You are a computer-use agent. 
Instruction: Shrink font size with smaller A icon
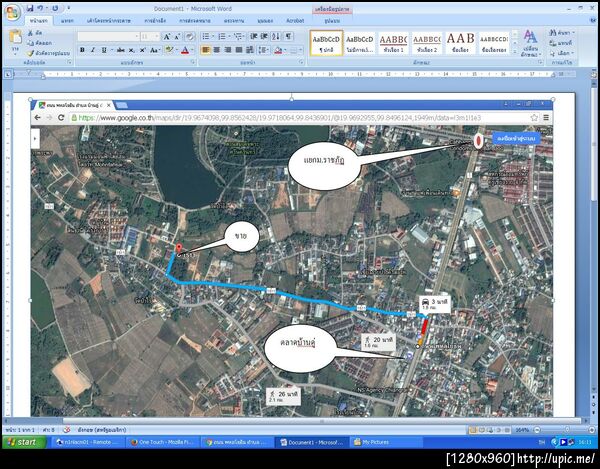point(177,37)
